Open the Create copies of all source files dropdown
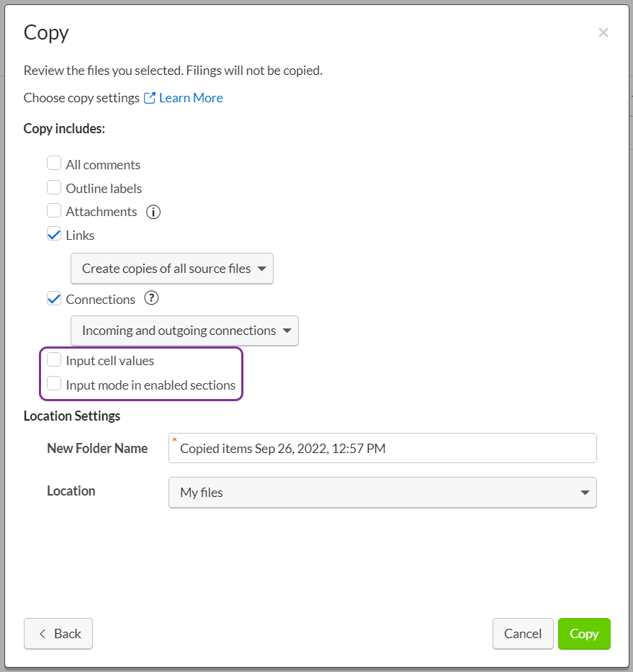Viewport: 633px width, 672px height. 171,268
